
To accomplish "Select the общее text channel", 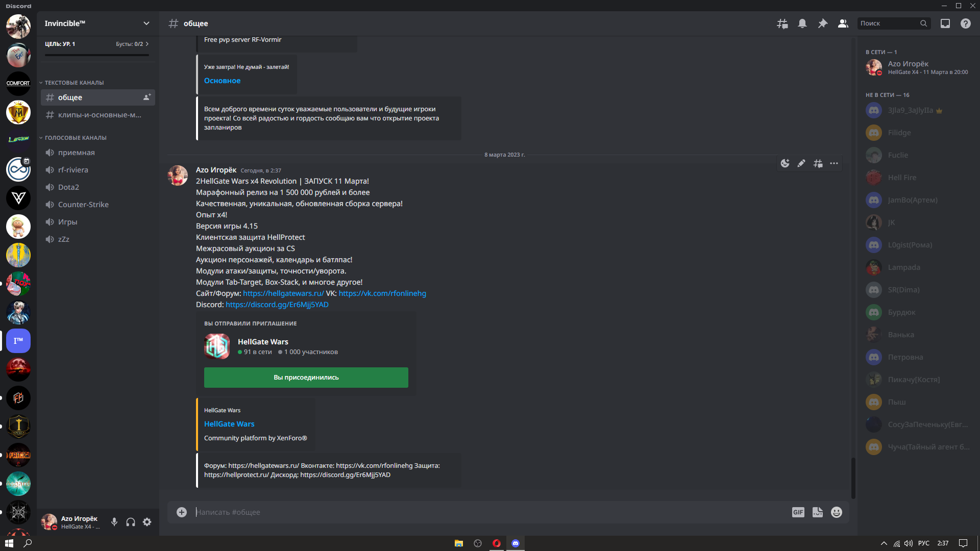I will tap(98, 97).
